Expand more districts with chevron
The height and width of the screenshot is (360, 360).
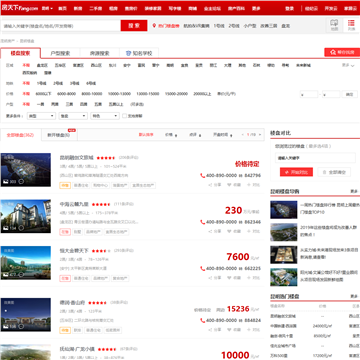click(353, 66)
